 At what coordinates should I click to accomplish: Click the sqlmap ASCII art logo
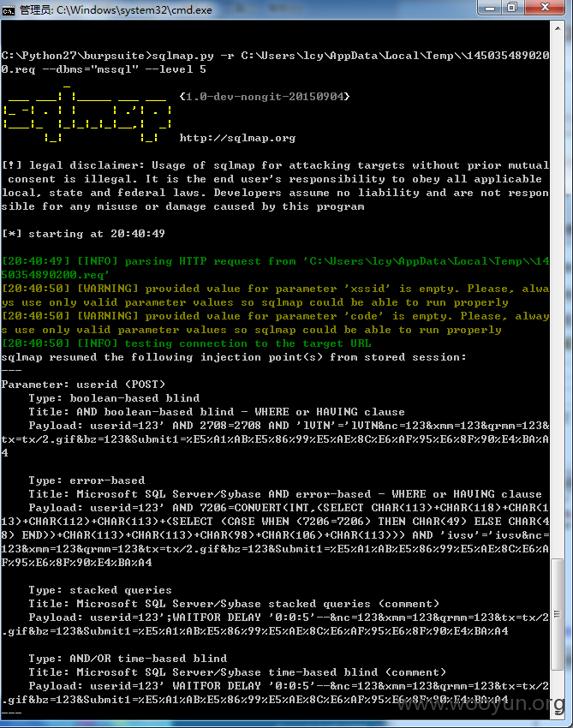(87, 114)
